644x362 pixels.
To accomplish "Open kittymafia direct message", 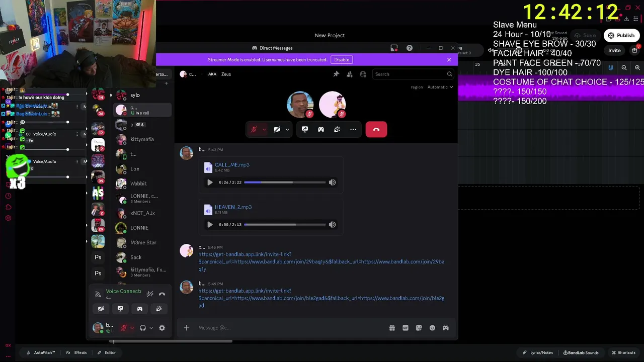I will (142, 139).
